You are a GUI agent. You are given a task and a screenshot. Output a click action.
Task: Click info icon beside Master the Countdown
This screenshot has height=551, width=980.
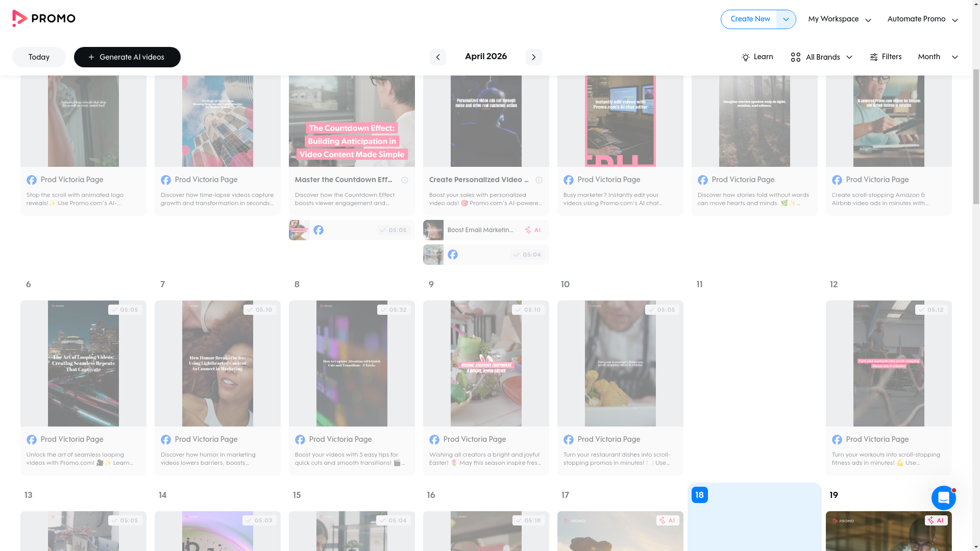click(405, 180)
